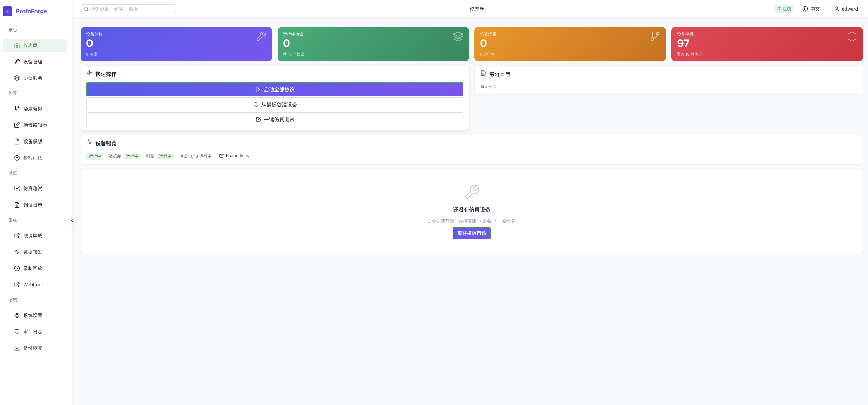This screenshot has height=405, width=868.
Task: Click the 协议: 0/18 运行中 text
Action: point(196,156)
